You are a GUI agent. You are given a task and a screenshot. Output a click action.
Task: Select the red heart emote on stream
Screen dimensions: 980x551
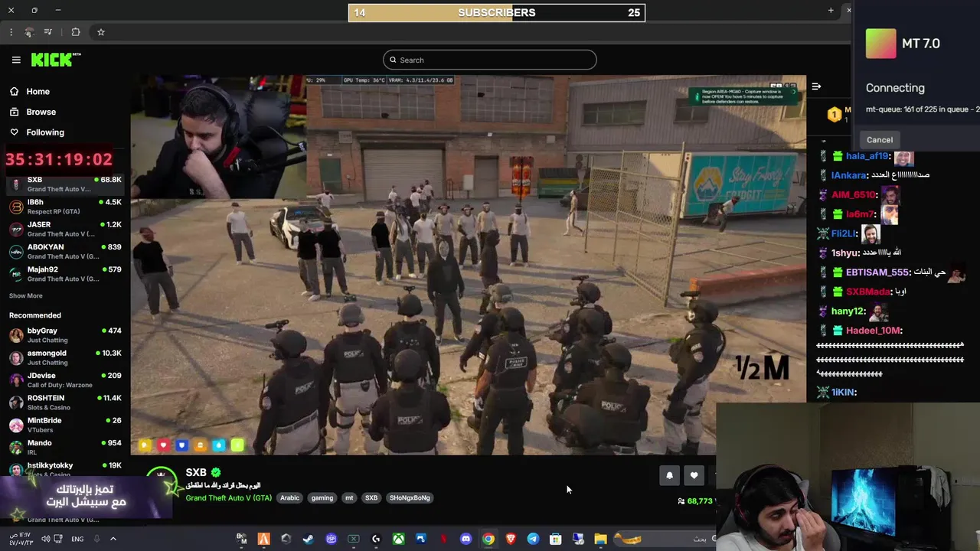click(163, 445)
